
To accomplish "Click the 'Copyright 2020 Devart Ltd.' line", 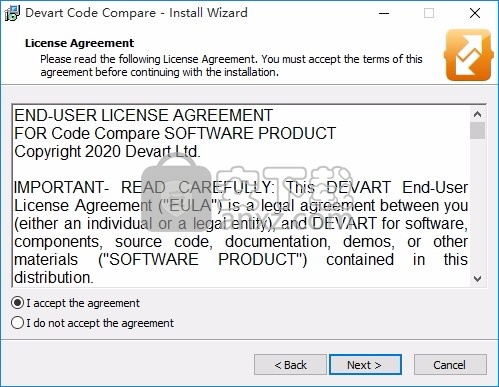I will [x=107, y=151].
